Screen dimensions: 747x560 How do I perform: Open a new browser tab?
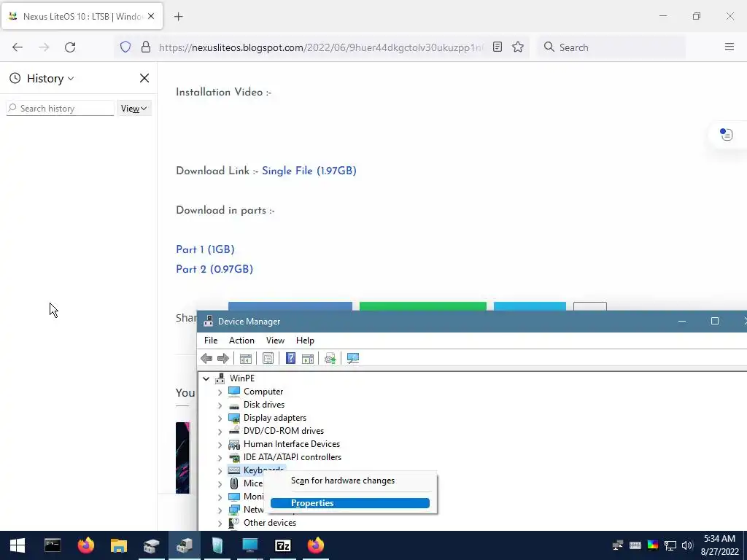tap(178, 17)
